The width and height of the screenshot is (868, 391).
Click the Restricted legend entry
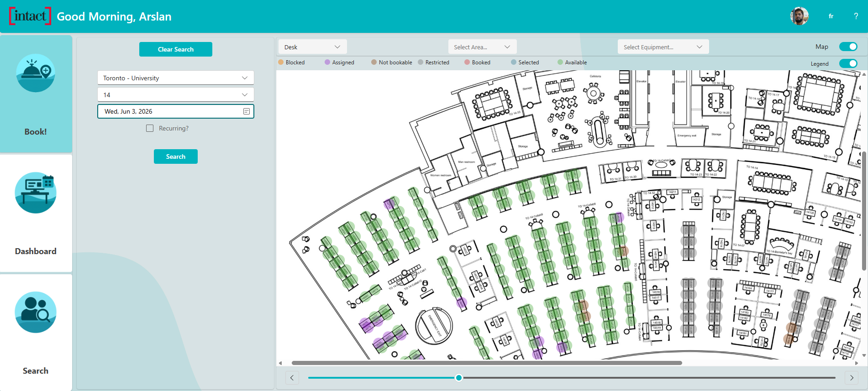pyautogui.click(x=434, y=62)
